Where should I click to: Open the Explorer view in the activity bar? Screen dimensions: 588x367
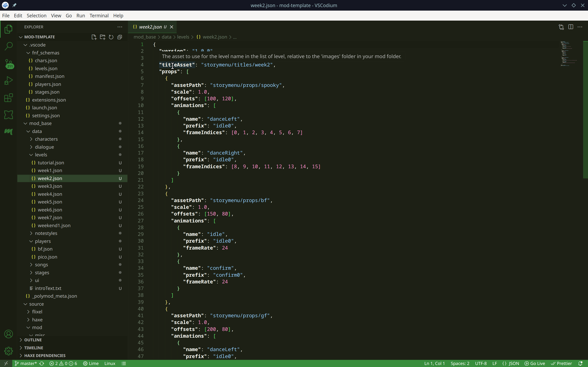9,29
